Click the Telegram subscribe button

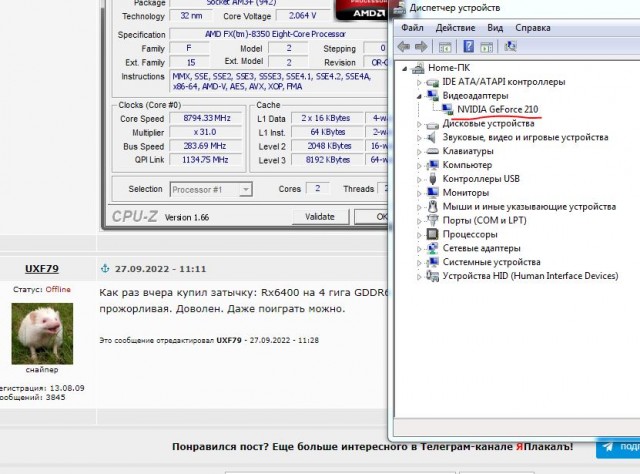click(x=618, y=447)
